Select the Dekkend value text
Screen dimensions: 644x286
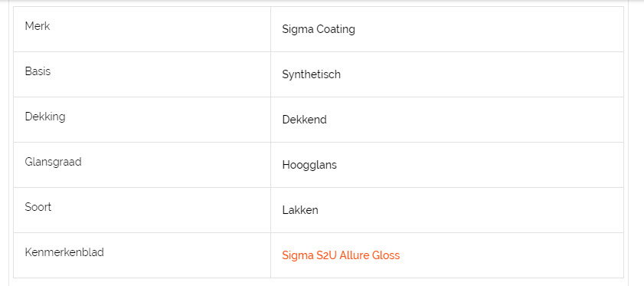tap(304, 120)
